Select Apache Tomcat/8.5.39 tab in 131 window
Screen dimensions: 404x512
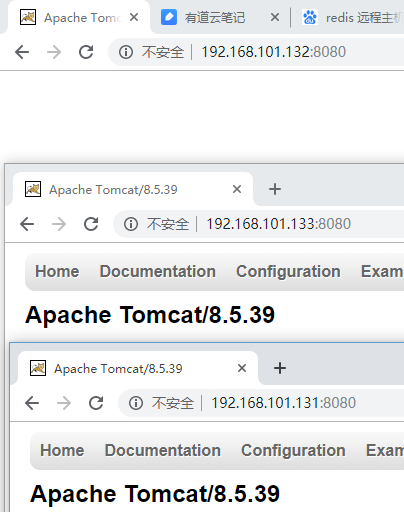click(x=138, y=368)
